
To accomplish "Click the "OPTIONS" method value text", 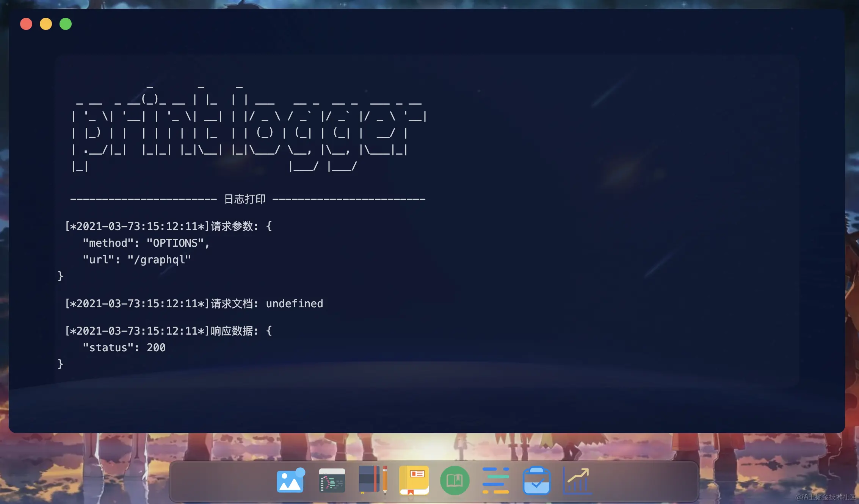I will (x=175, y=243).
